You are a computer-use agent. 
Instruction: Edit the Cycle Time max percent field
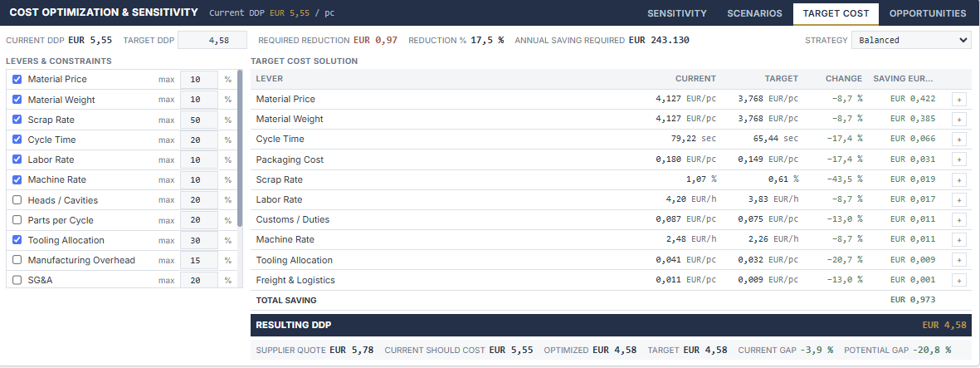click(199, 140)
